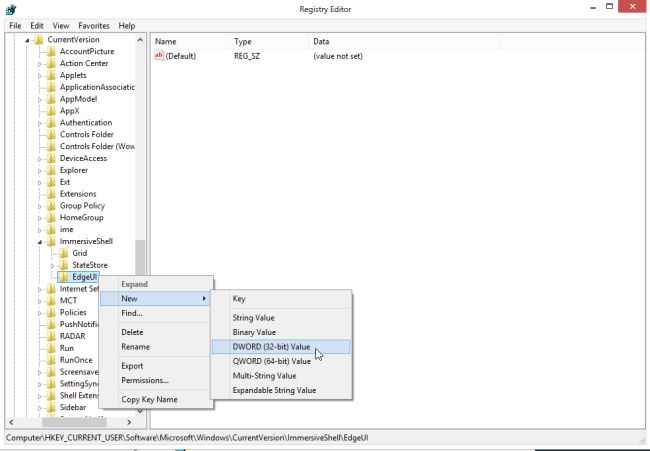Choose String Value from submenu
Image resolution: width=650 pixels, height=451 pixels.
click(281, 318)
